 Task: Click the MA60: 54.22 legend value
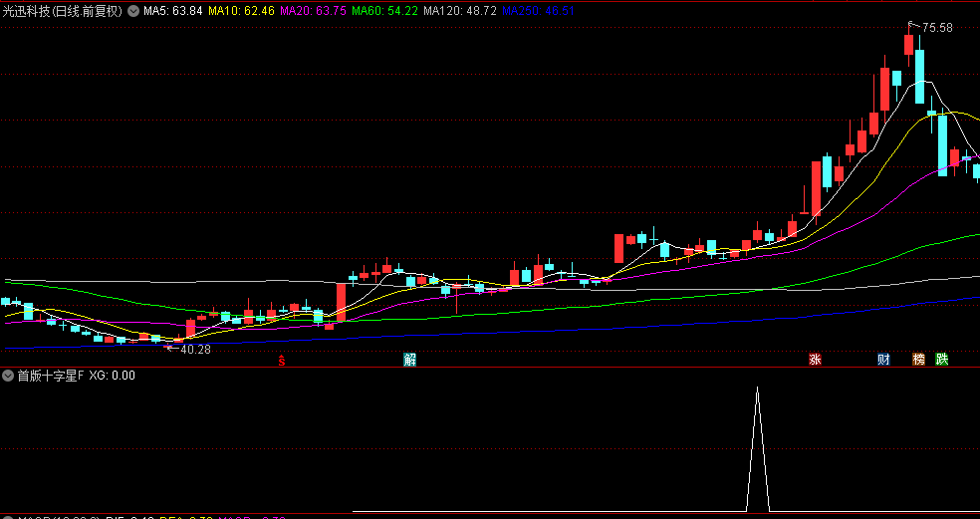coord(385,11)
